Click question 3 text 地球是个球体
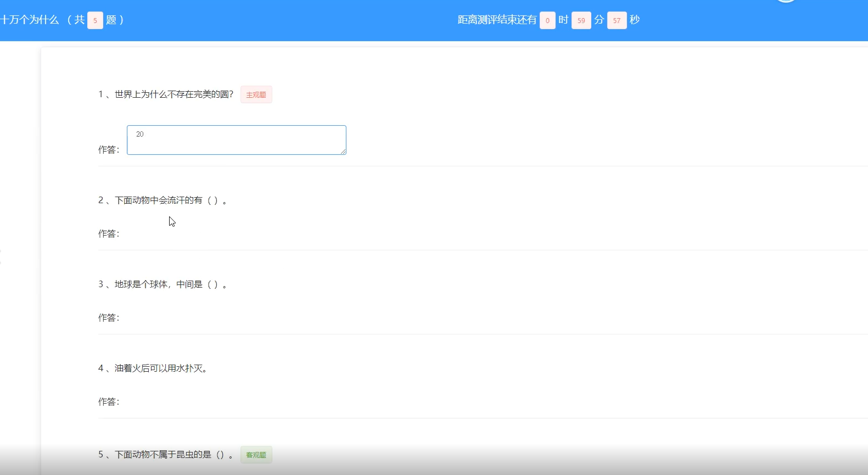Screen dimensions: 868x475 pos(141,284)
